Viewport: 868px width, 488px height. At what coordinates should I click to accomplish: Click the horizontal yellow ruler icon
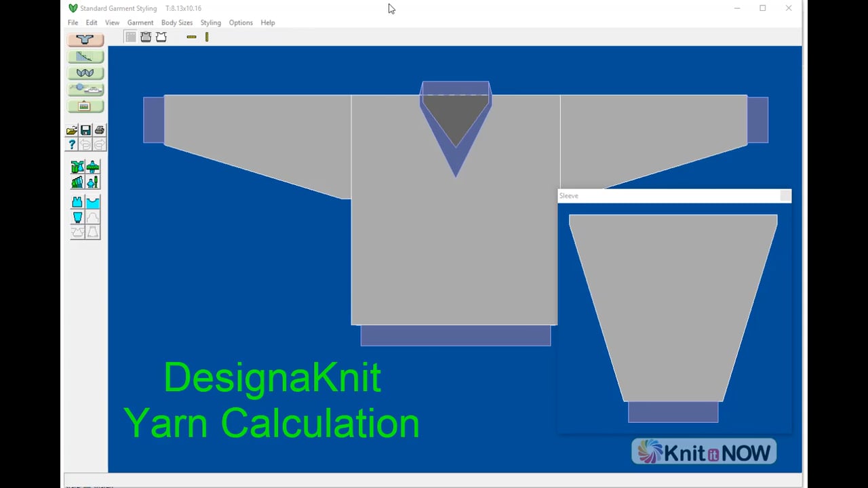pyautogui.click(x=191, y=37)
